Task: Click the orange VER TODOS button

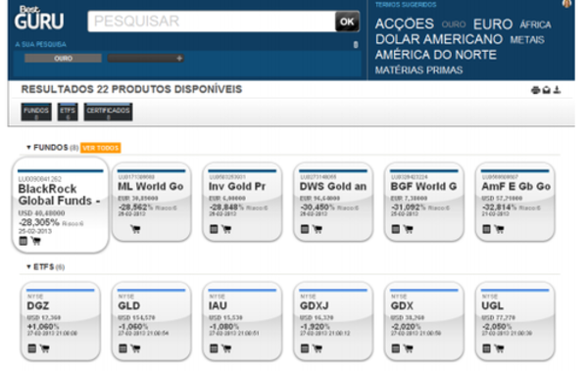Action: (x=101, y=148)
